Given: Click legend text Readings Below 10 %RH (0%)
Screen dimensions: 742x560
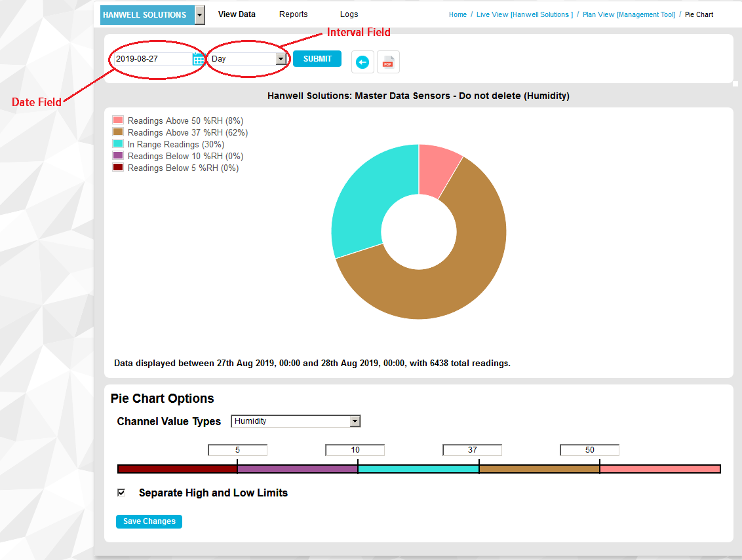Looking at the screenshot, I should (185, 156).
